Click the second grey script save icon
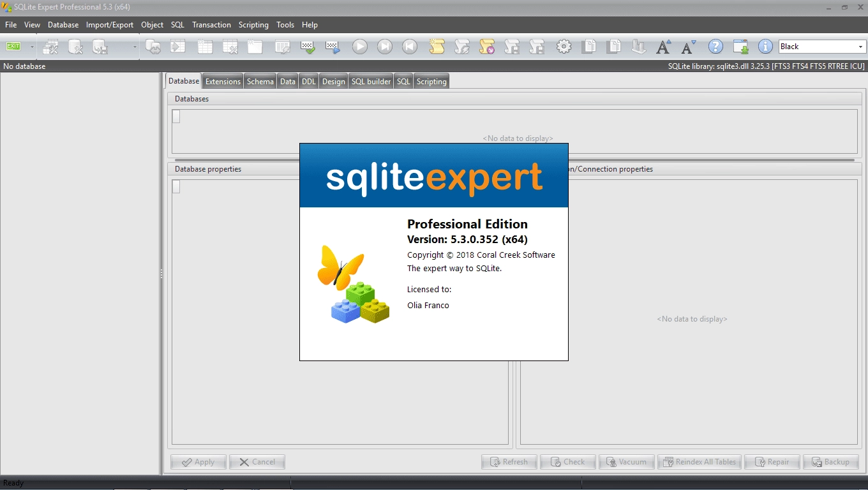This screenshot has height=490, width=868. (x=537, y=47)
